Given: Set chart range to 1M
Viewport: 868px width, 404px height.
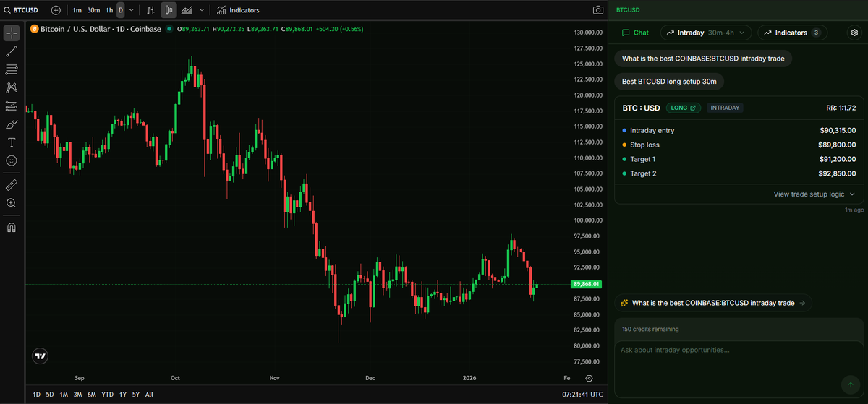Looking at the screenshot, I should [64, 395].
